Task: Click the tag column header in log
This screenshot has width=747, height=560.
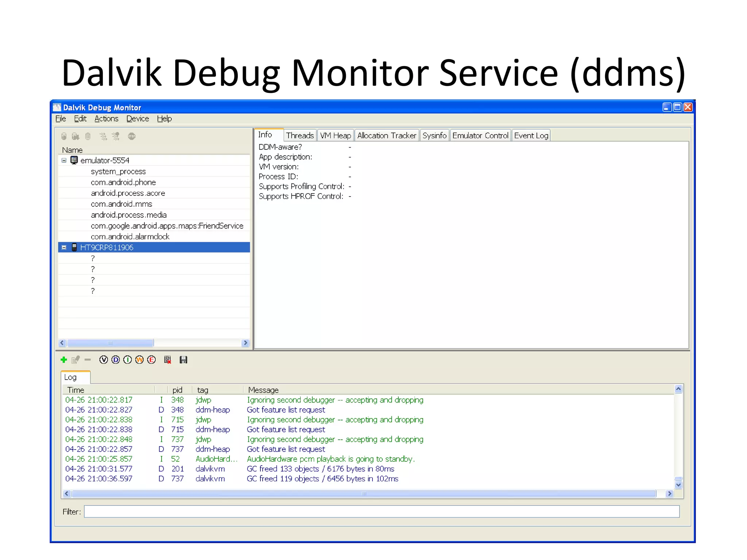Action: [217, 390]
